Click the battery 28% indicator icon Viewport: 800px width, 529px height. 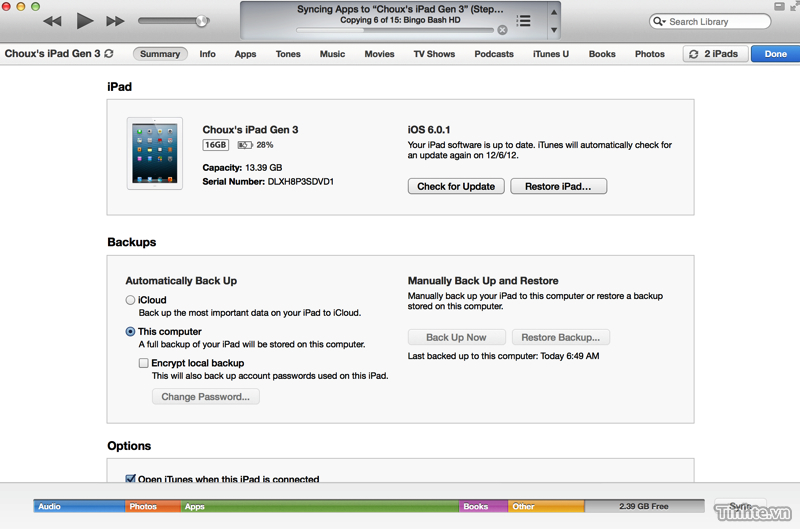(245, 145)
